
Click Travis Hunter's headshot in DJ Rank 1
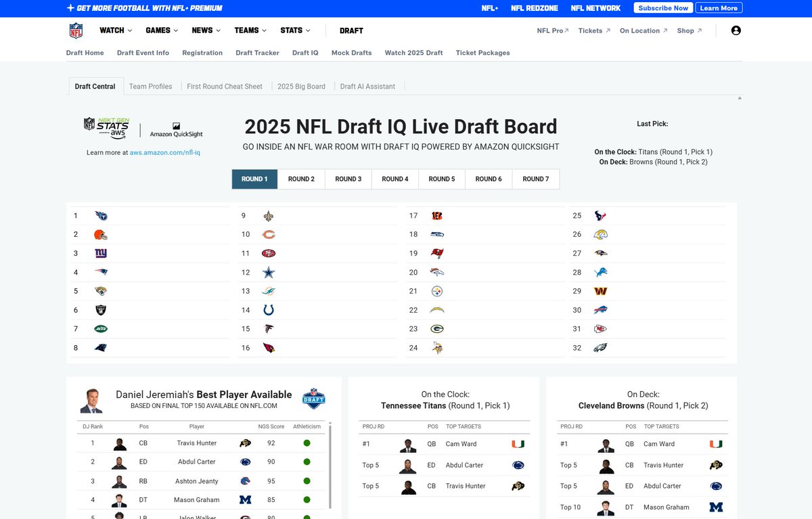[x=120, y=444]
